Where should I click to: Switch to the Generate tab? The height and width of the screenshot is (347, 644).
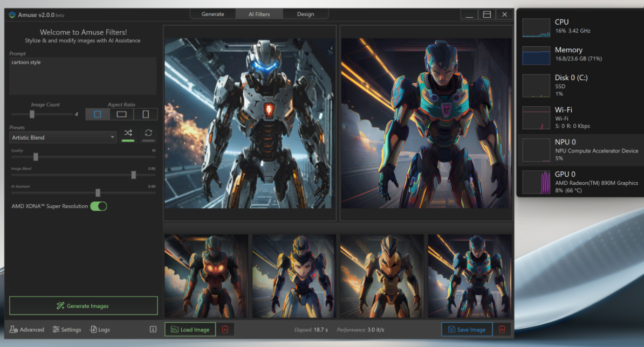click(x=213, y=14)
